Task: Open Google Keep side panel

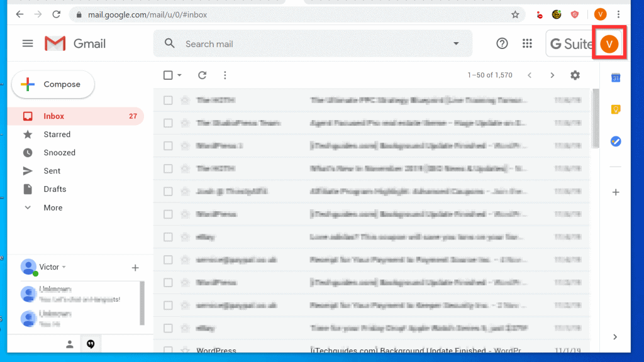Action: [615, 109]
